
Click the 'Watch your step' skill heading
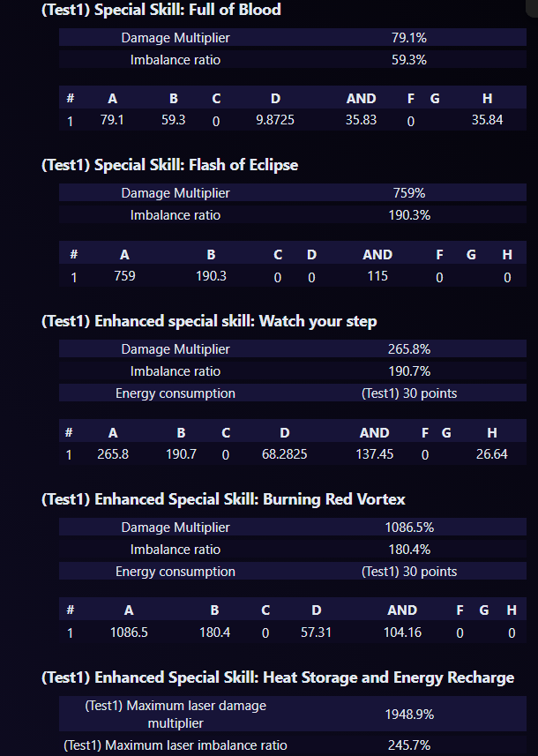coord(209,321)
